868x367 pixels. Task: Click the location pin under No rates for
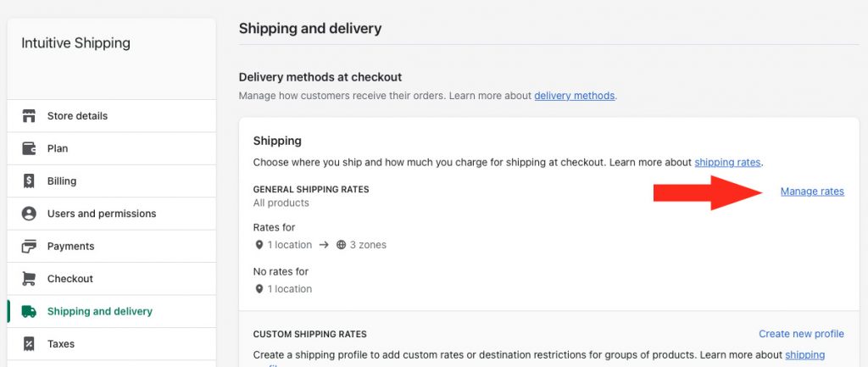259,289
